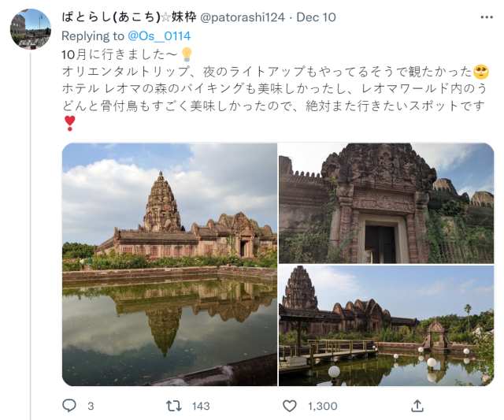Open the user's profile avatar picture
504x420 pixels.
[x=31, y=29]
